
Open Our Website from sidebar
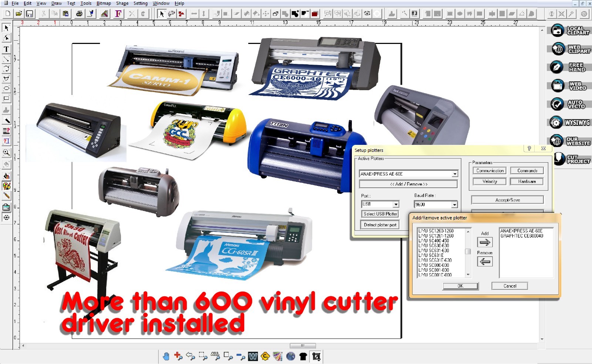tap(570, 141)
